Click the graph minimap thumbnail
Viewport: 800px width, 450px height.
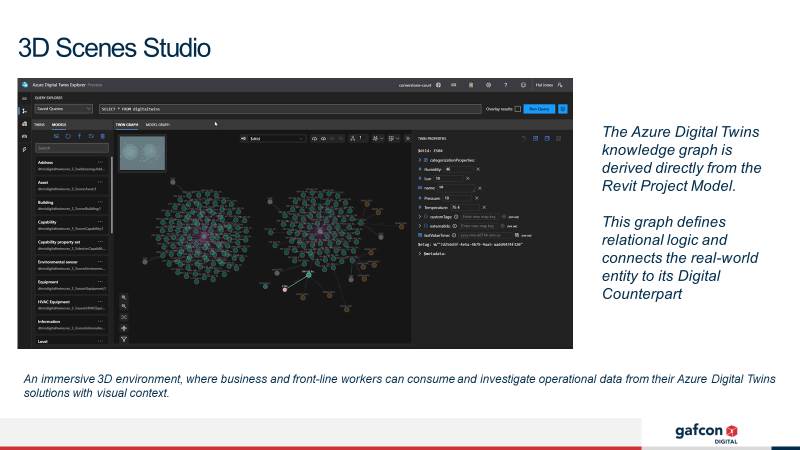tap(142, 153)
